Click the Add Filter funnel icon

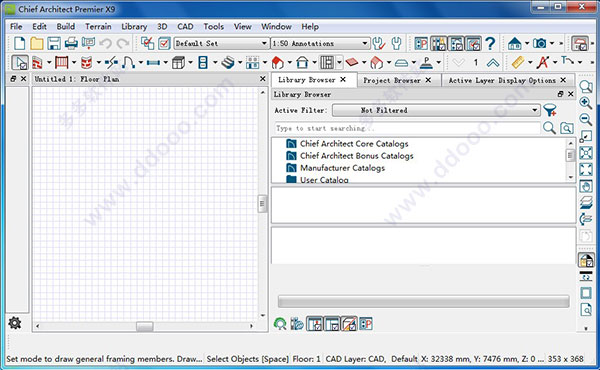[x=550, y=111]
